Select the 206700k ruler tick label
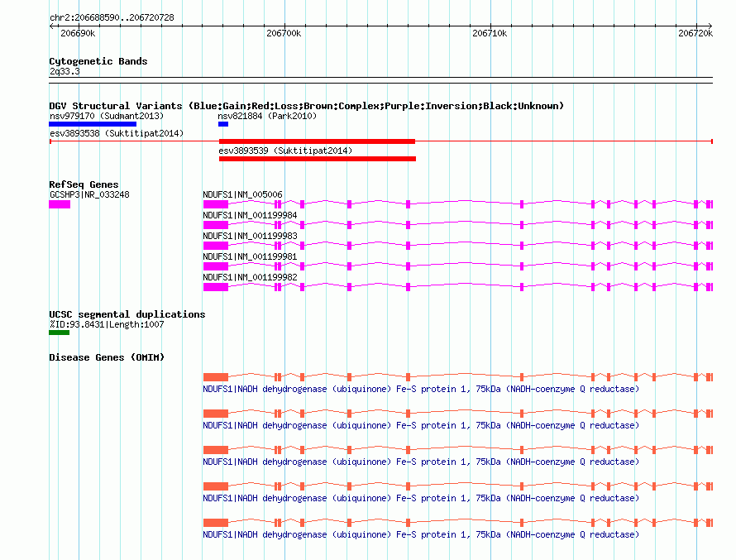This screenshot has height=560, width=736. tap(284, 33)
